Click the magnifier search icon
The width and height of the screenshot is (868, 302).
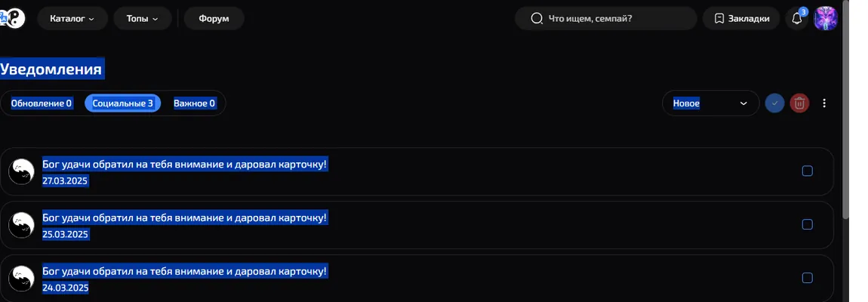(537, 18)
